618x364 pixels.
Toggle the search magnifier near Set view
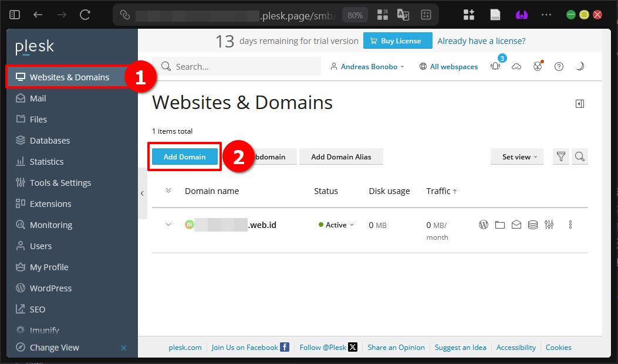click(x=580, y=157)
